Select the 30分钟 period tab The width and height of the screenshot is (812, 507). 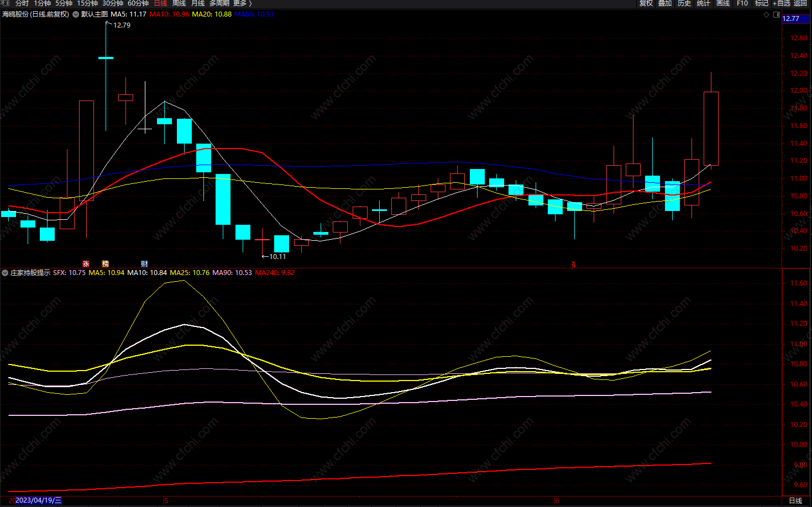[x=113, y=3]
